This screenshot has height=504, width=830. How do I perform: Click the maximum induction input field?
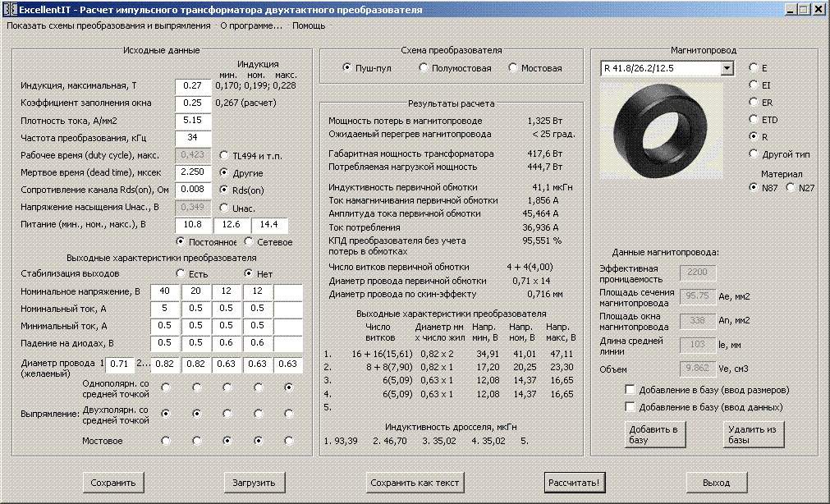(x=193, y=85)
